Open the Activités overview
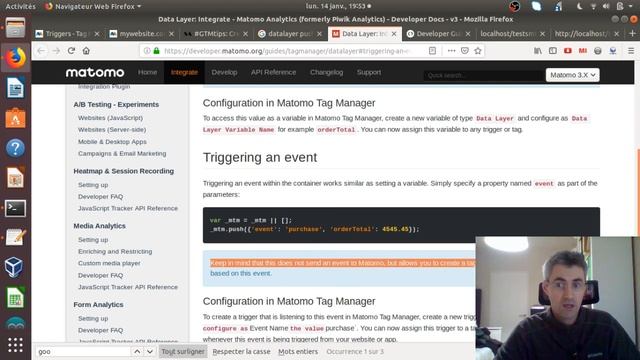The height and width of the screenshot is (360, 640). (20, 6)
